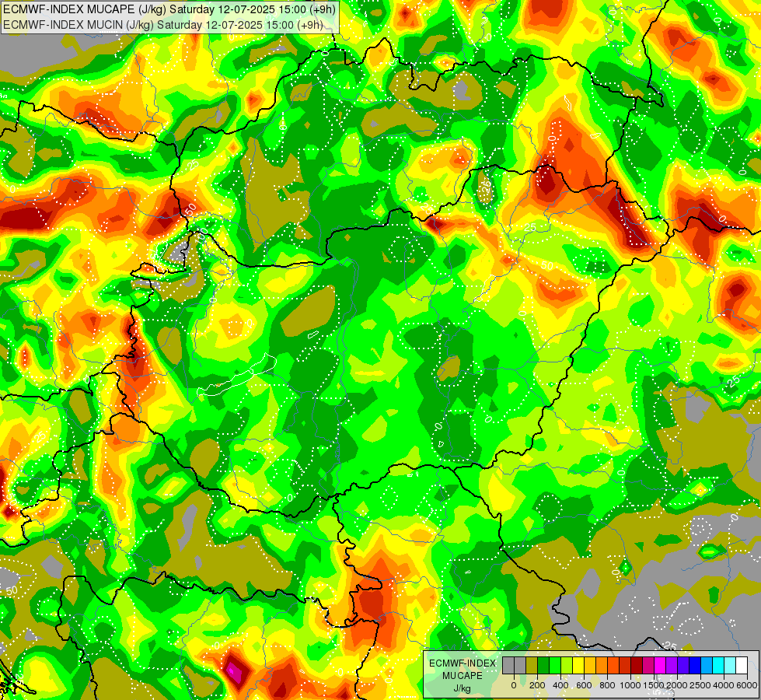Click the dark red legend swatch above 1000
Screen dimensions: 761x700
pos(637,666)
